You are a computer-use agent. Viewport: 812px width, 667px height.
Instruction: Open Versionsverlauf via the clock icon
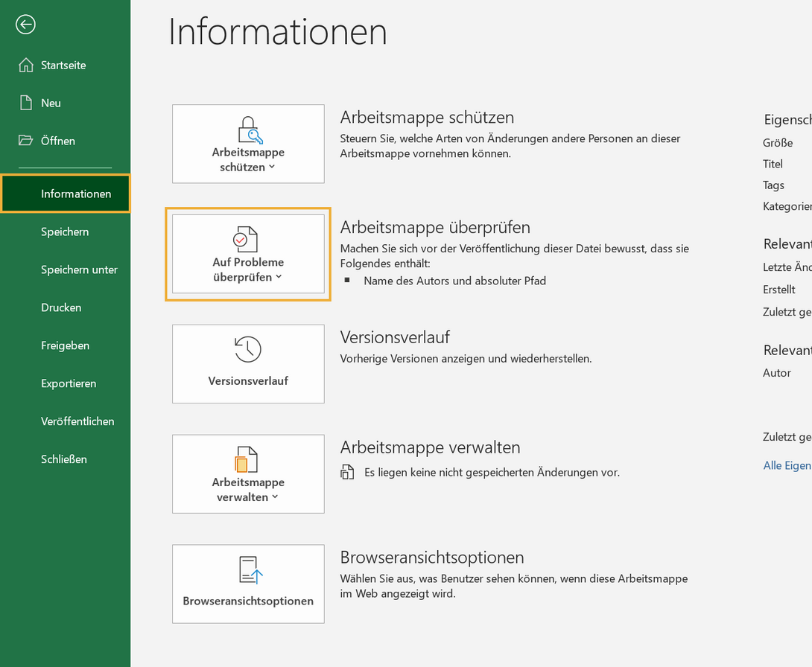[x=248, y=348]
